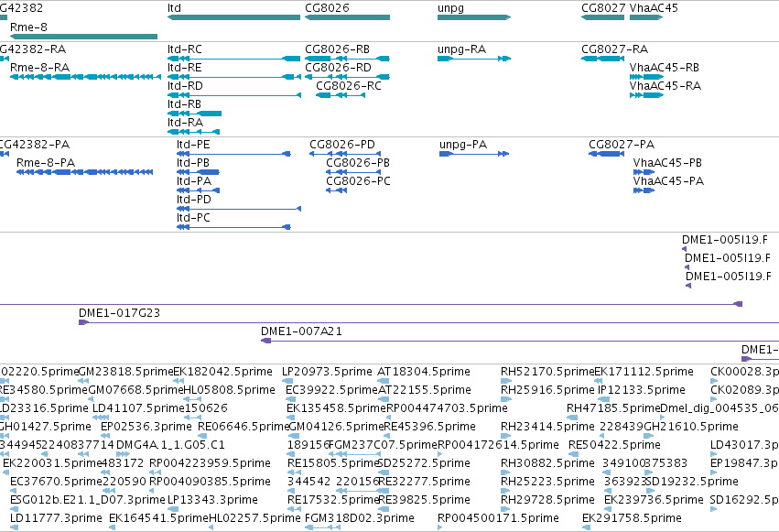The width and height of the screenshot is (779, 532).
Task: Select EST RH29728.5prime
Action: (547, 500)
